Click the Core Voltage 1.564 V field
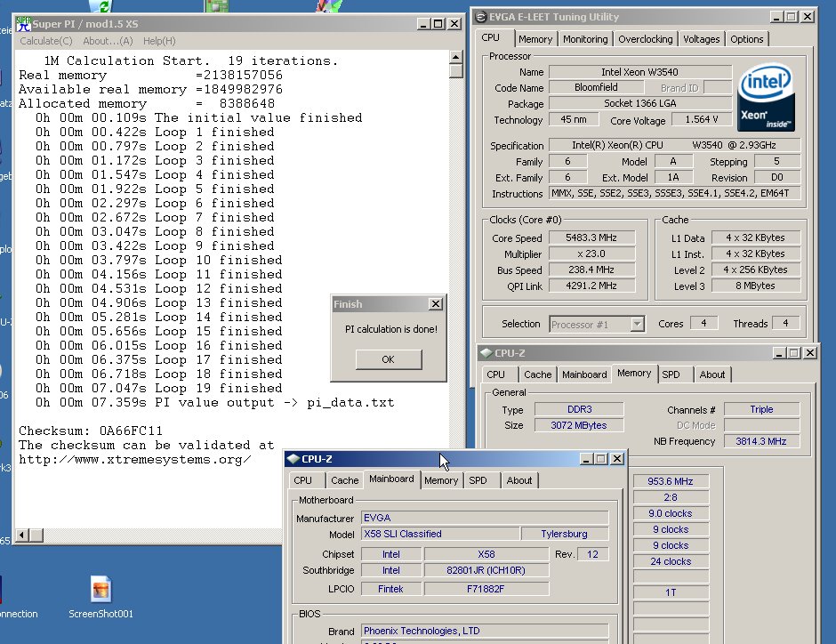The width and height of the screenshot is (836, 644). pos(701,119)
